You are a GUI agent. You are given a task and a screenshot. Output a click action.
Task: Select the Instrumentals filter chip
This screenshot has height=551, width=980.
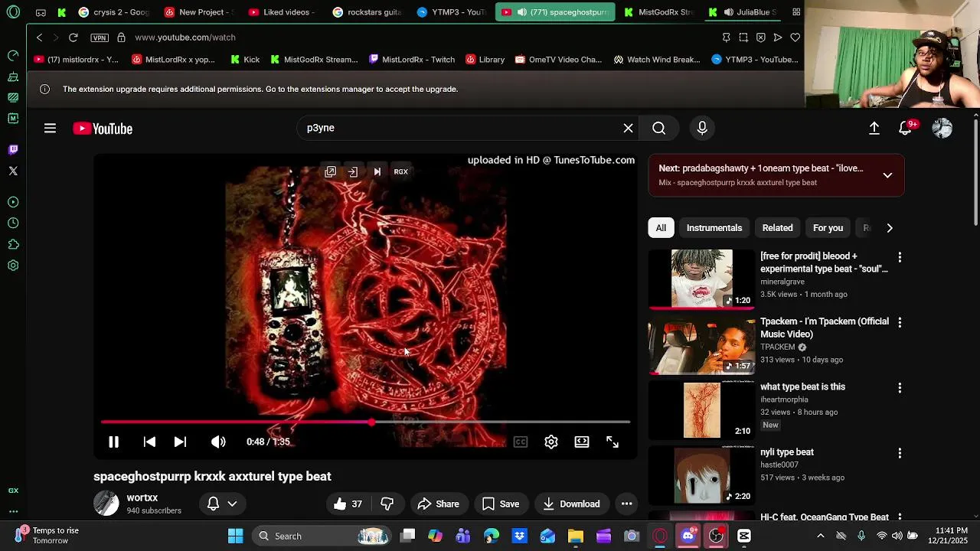point(714,227)
